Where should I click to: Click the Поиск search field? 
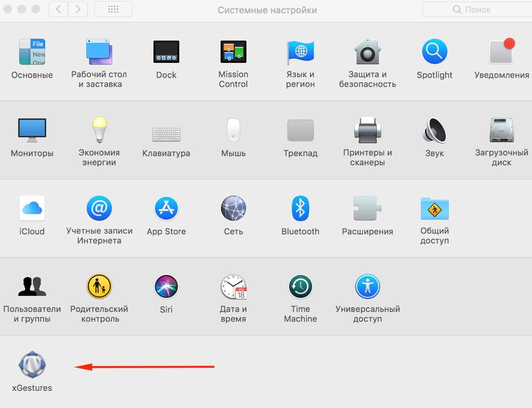click(477, 10)
